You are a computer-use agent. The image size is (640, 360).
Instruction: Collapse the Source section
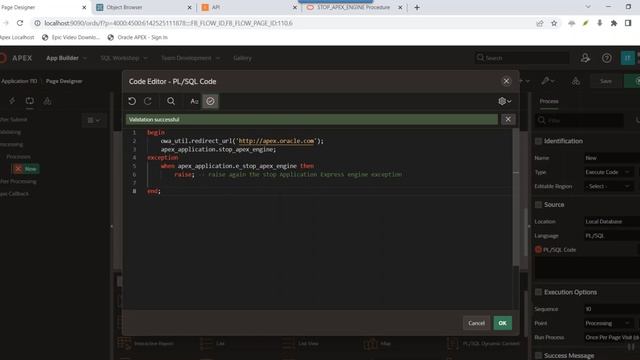pos(538,204)
